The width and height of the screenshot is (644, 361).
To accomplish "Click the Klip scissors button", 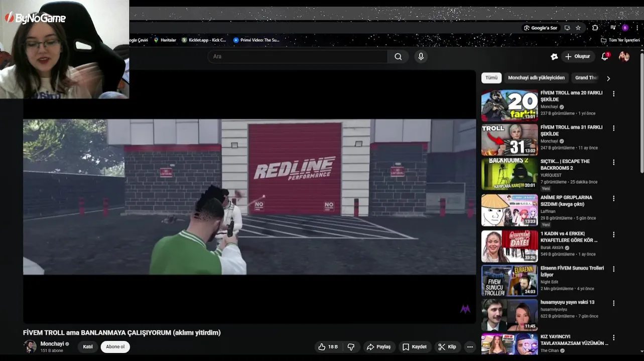I will pos(447,347).
